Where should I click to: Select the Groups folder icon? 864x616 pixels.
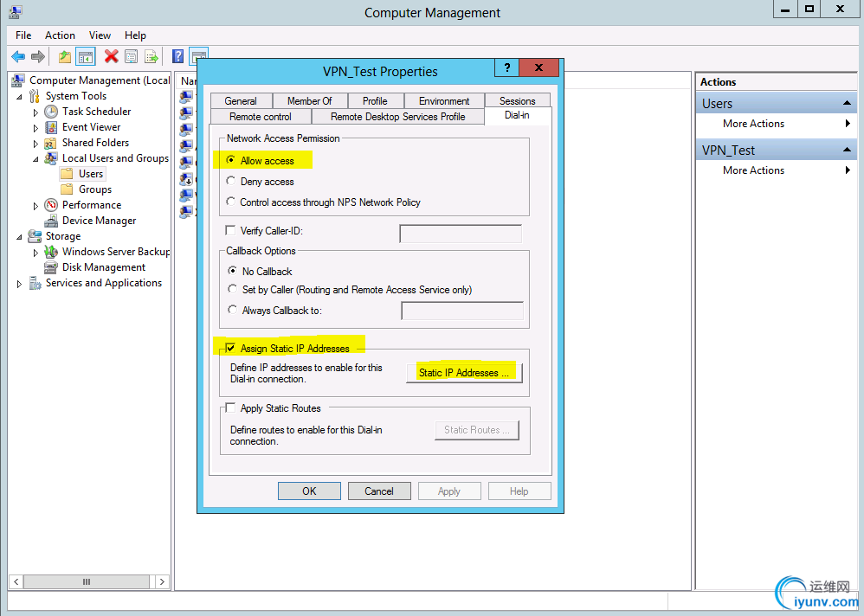point(67,189)
